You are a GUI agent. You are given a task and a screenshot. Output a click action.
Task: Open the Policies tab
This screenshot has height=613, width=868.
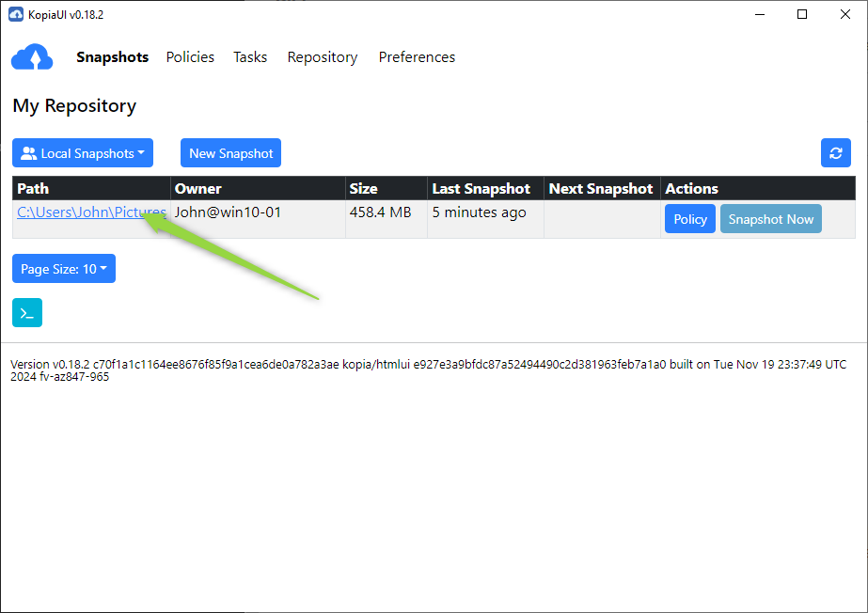[190, 57]
